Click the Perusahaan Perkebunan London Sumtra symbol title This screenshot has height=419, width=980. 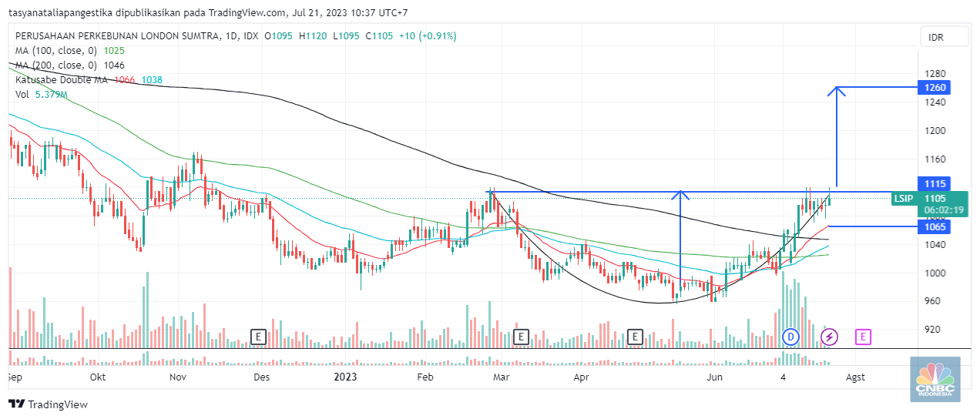tap(116, 36)
